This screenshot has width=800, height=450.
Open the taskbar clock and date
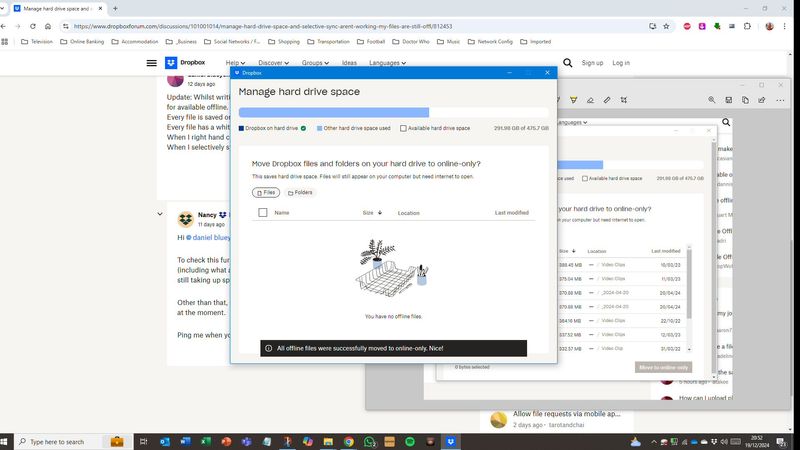tap(759, 442)
